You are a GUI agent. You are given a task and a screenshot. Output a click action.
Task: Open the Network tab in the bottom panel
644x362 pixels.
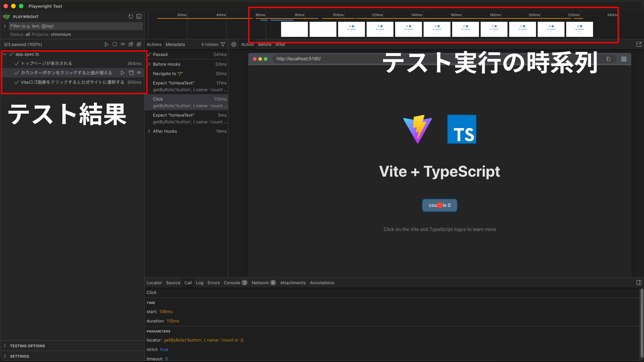pyautogui.click(x=260, y=283)
